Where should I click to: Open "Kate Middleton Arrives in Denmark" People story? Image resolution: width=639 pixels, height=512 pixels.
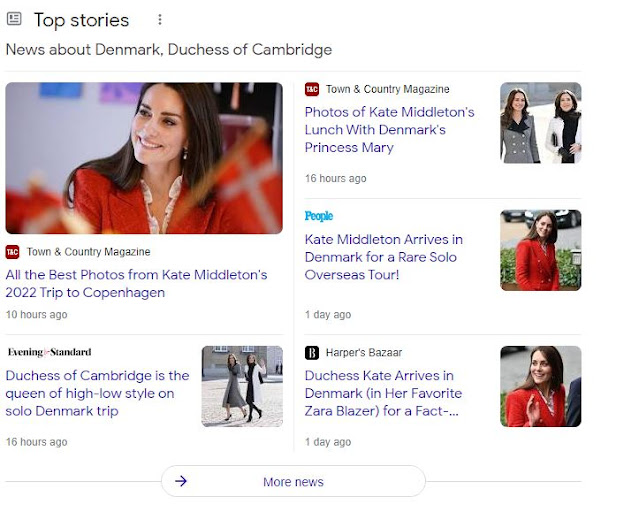tap(383, 257)
